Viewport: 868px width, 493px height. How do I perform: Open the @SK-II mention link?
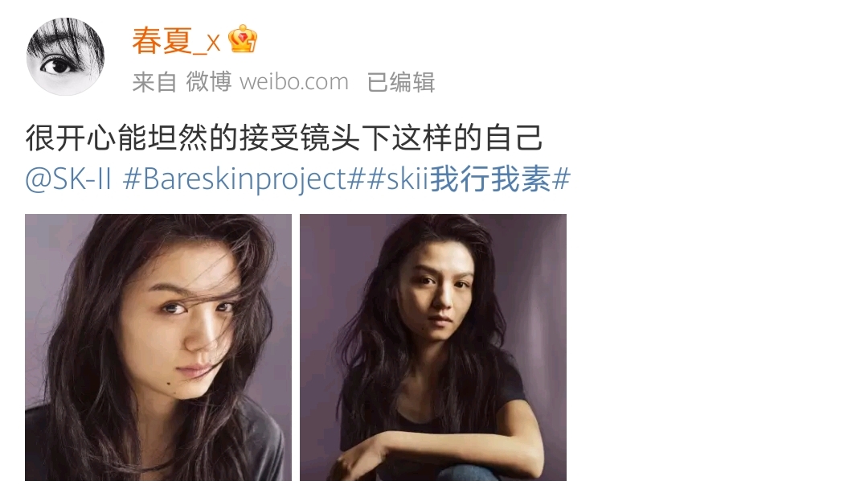point(68,179)
